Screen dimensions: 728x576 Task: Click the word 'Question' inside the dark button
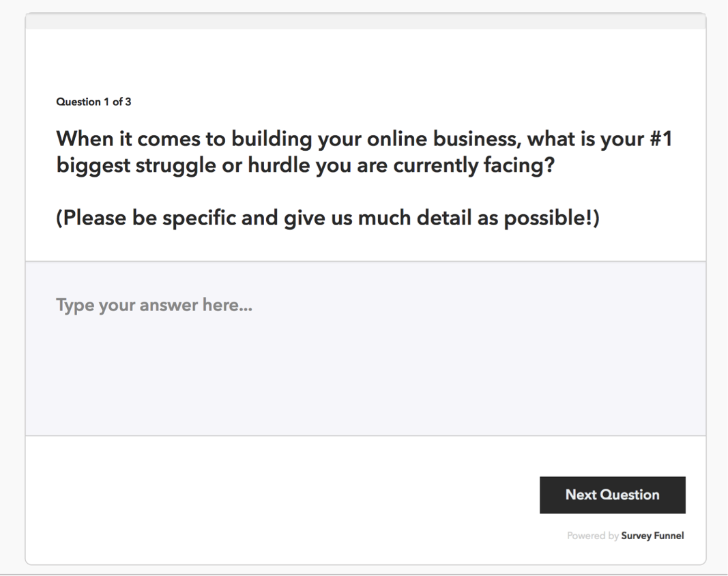(630, 495)
